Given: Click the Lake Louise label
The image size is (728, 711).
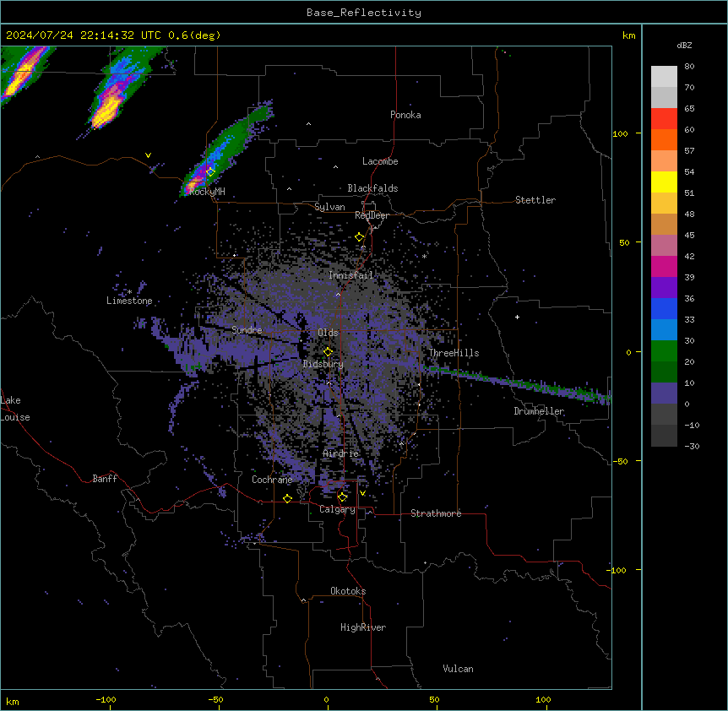Looking at the screenshot, I should [15, 409].
